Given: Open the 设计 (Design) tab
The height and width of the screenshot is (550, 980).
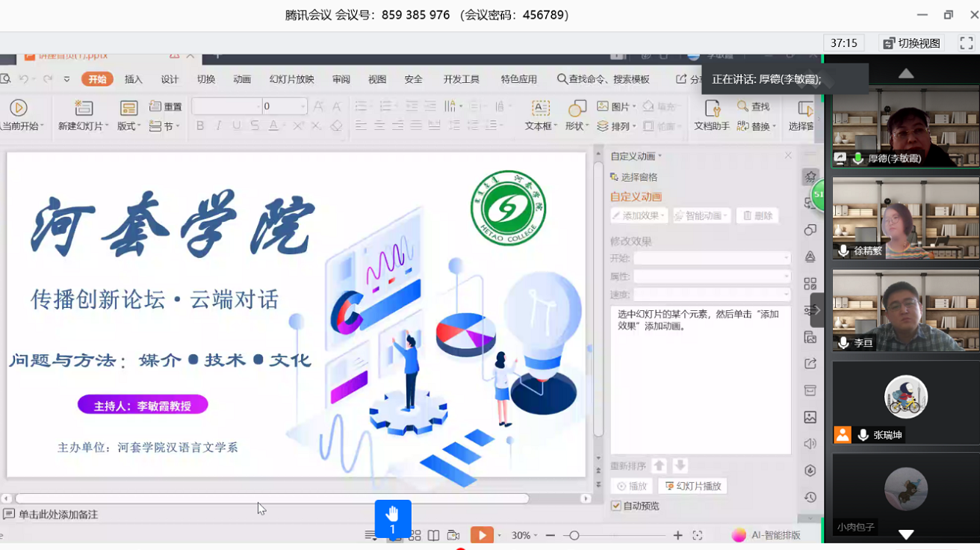Looking at the screenshot, I should click(170, 79).
